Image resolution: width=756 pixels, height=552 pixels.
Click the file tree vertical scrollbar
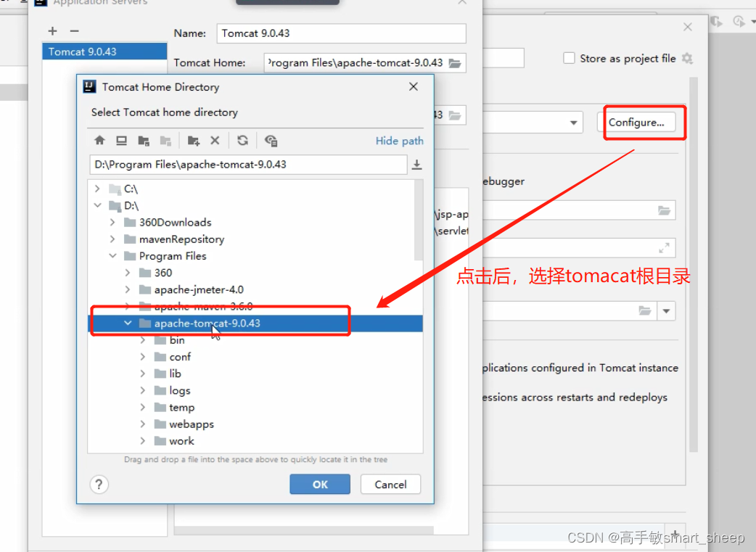(x=419, y=220)
